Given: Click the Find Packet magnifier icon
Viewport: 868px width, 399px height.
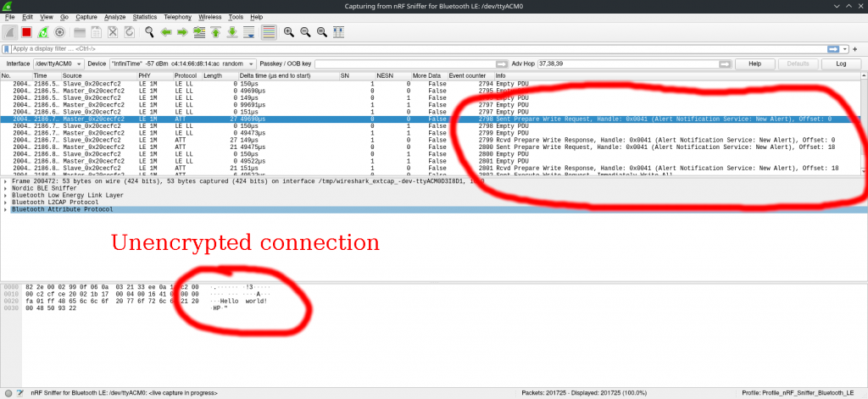Looking at the screenshot, I should point(149,32).
